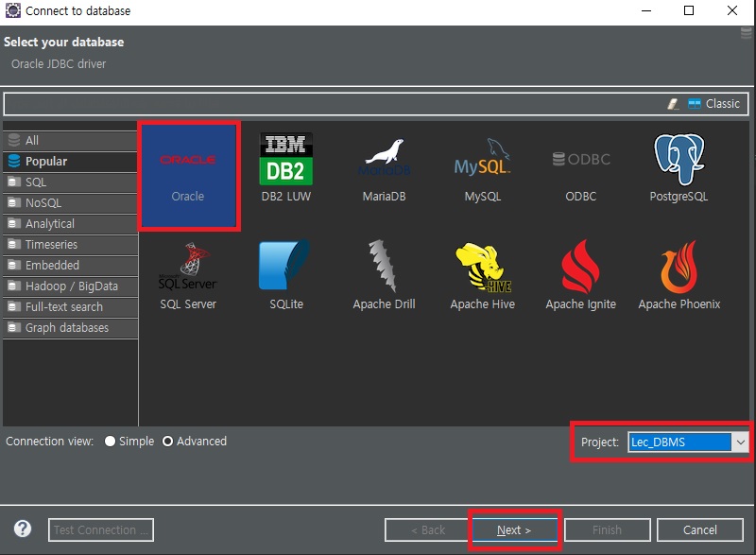Open the help question mark icon
Image resolution: width=756 pixels, height=555 pixels.
23,529
